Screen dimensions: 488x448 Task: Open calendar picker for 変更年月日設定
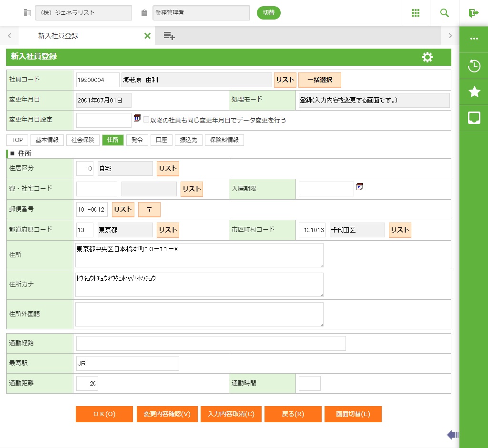coord(137,118)
